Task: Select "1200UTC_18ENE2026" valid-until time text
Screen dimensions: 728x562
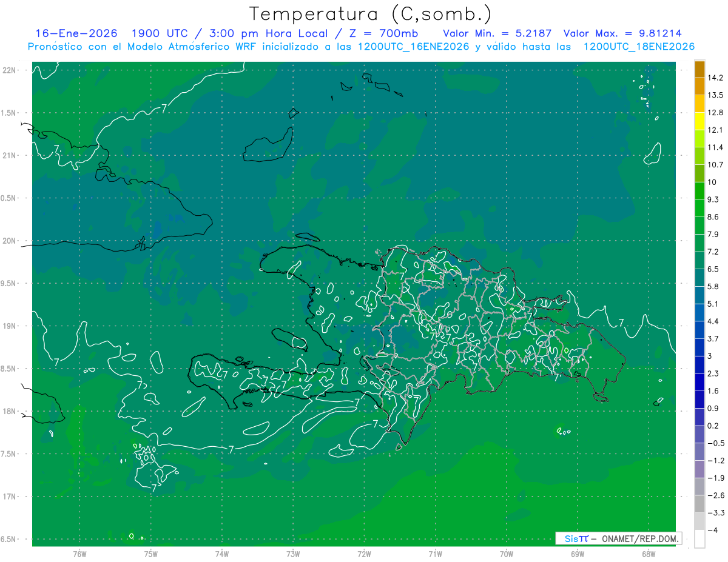Action: tap(639, 47)
